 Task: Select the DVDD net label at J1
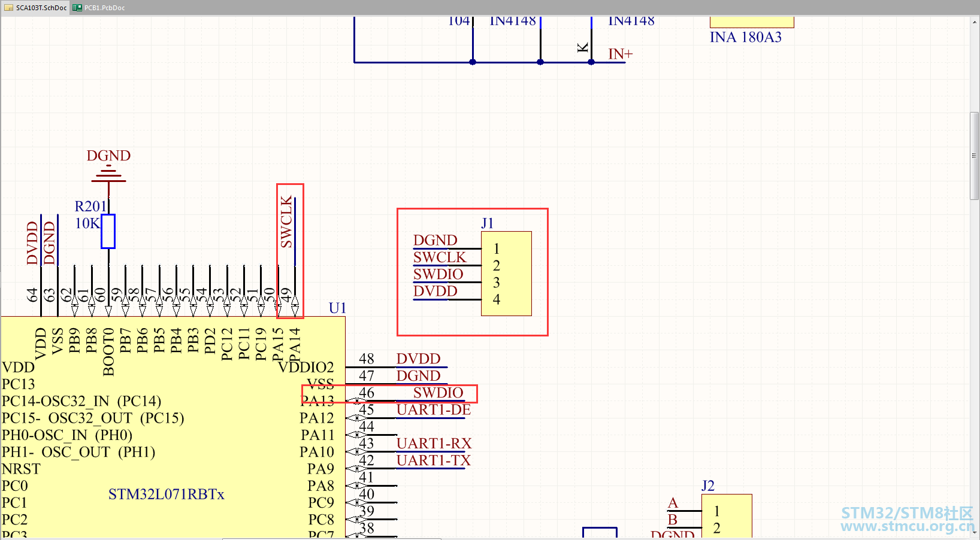(435, 291)
